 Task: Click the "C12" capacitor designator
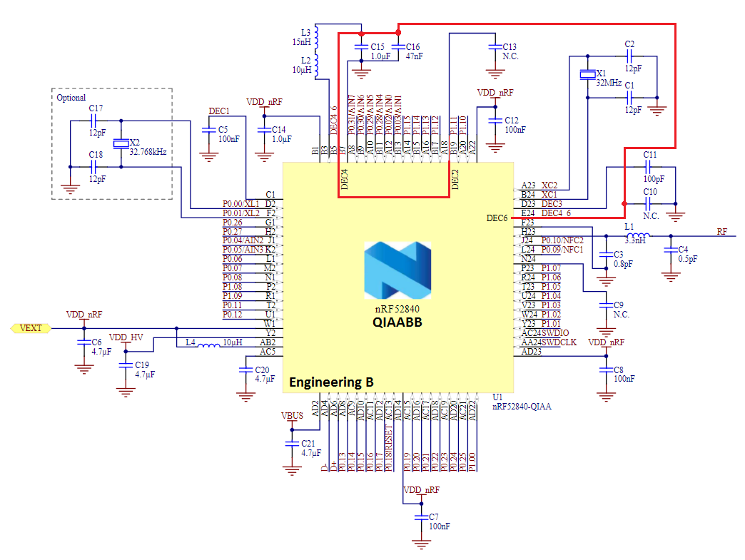coord(511,120)
